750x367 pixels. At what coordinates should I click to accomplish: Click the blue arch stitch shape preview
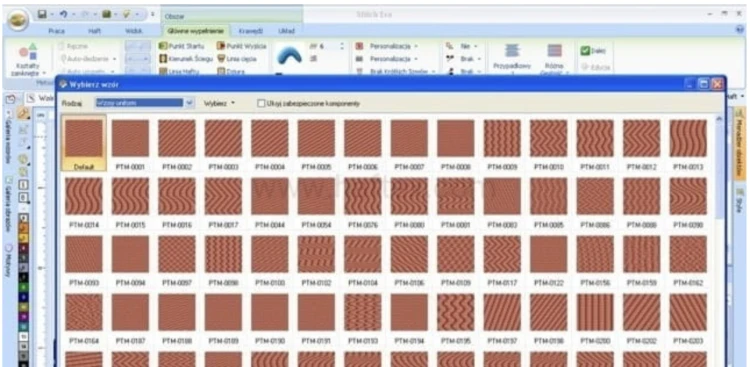point(289,56)
